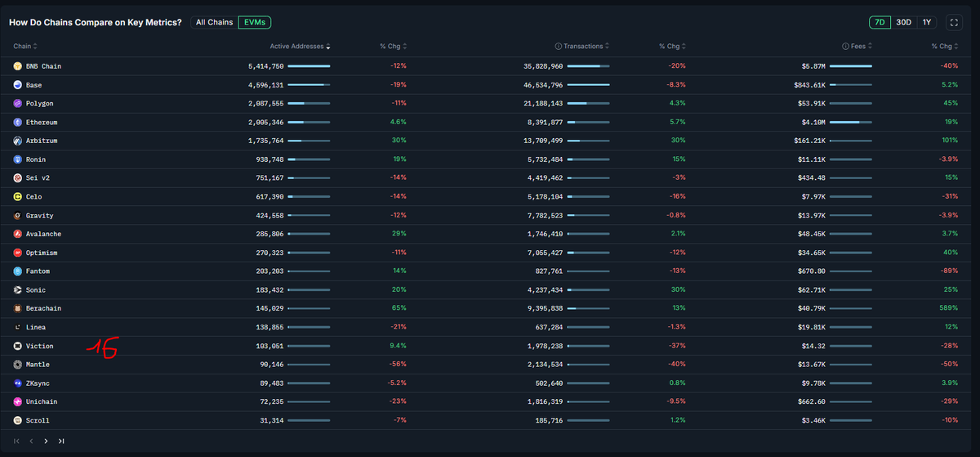Click the Arbitrum logo icon

[17, 141]
